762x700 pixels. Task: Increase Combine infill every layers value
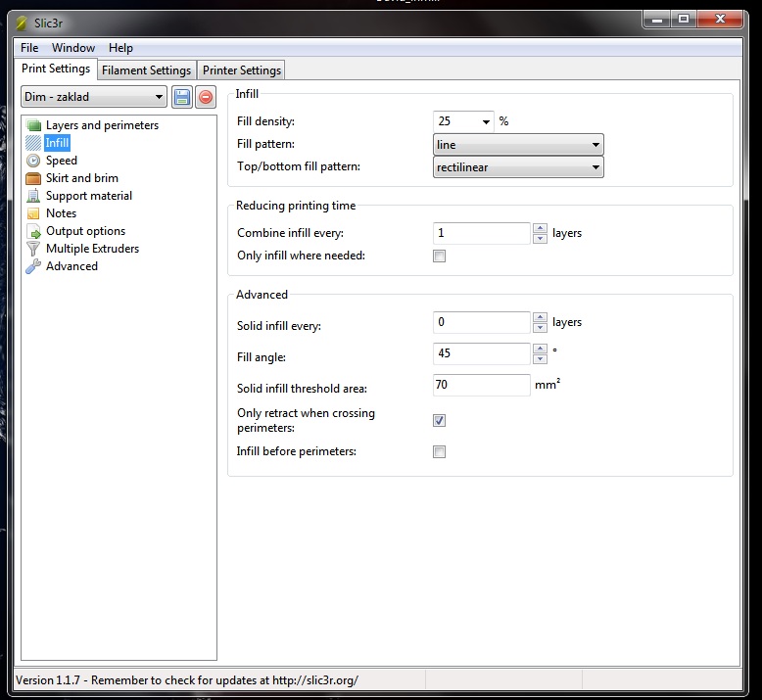[x=540, y=228]
